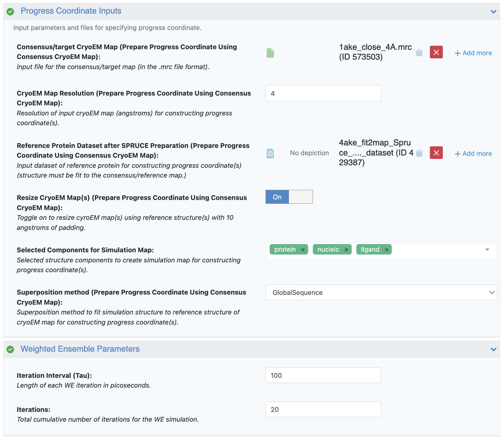Toggle the Resize CryoEM Map switch
This screenshot has width=504, height=439.
coord(289,197)
